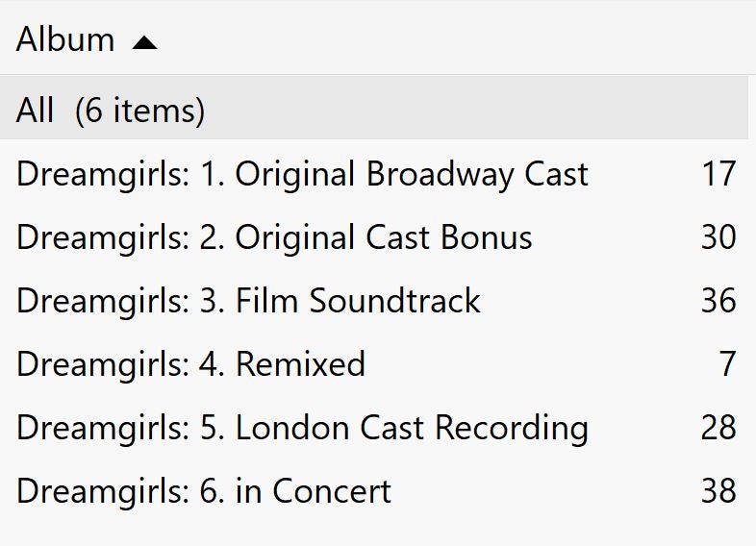Click track count 17 for Original Broadway Cast
756x546 pixels.
point(718,174)
